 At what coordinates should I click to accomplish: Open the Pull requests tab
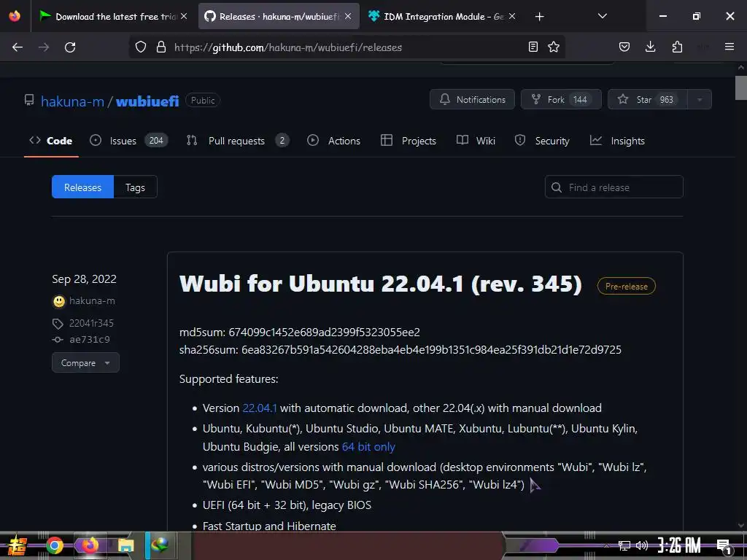(x=238, y=141)
